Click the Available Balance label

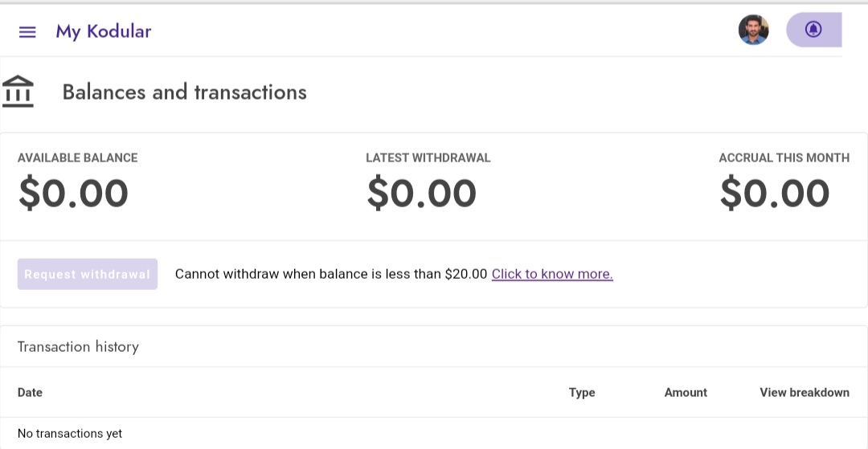77,158
